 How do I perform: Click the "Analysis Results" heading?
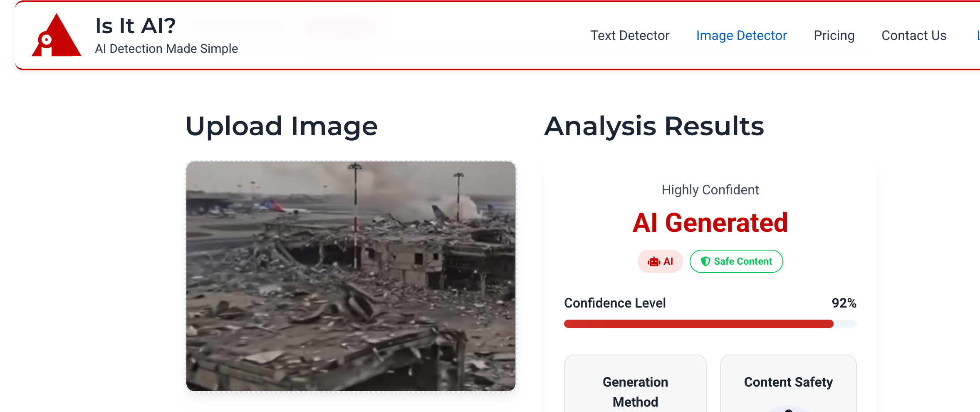[x=654, y=126]
